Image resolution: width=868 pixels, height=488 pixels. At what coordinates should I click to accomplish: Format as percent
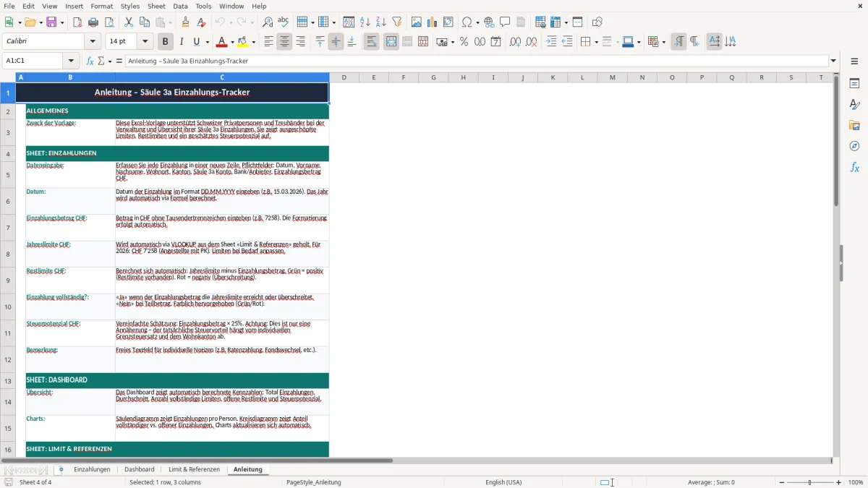[x=464, y=42]
